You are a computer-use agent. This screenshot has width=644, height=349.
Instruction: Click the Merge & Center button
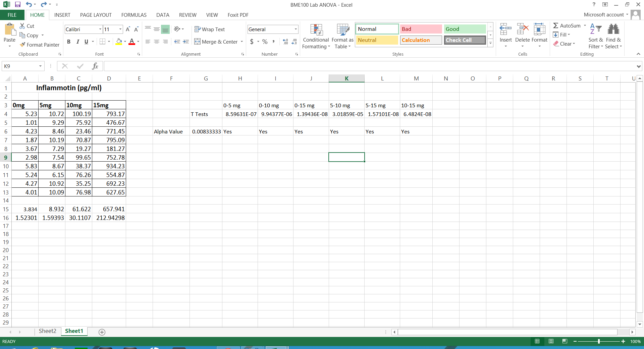[216, 42]
